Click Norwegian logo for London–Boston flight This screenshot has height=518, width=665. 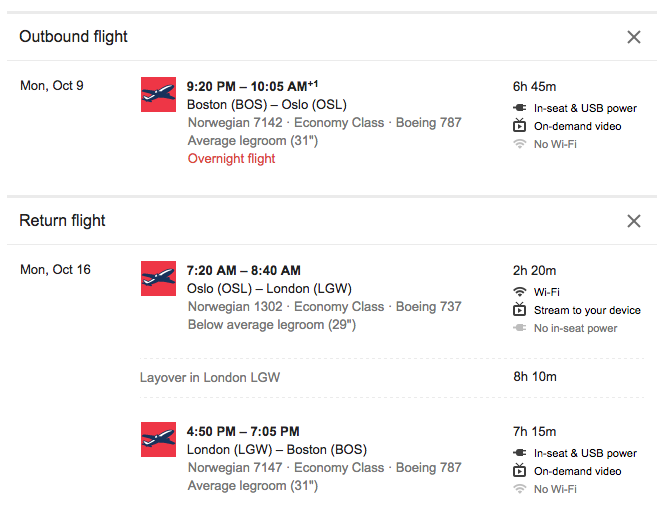[158, 439]
